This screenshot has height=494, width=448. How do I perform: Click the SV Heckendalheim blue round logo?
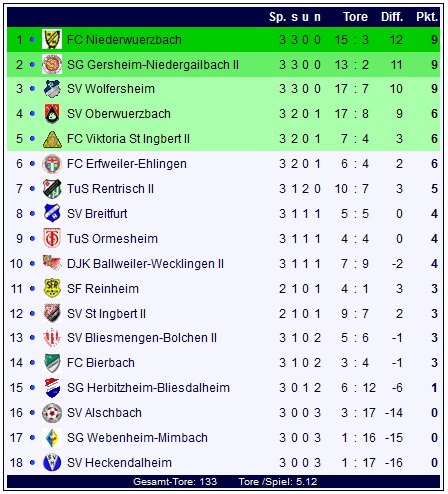tap(52, 463)
